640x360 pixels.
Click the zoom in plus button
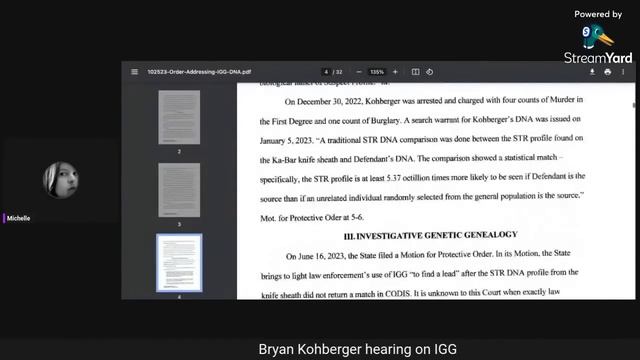click(x=395, y=72)
